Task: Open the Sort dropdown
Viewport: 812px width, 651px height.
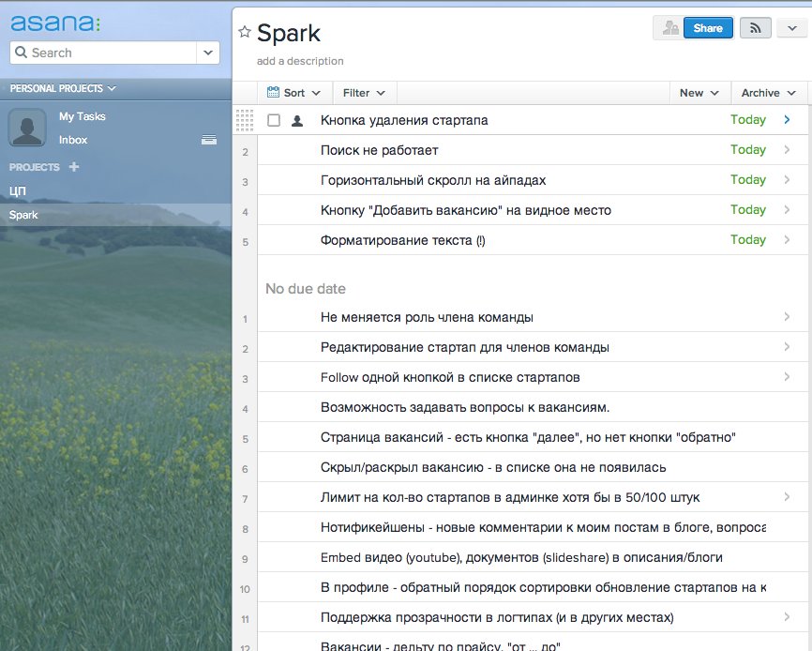Action: coord(293,93)
